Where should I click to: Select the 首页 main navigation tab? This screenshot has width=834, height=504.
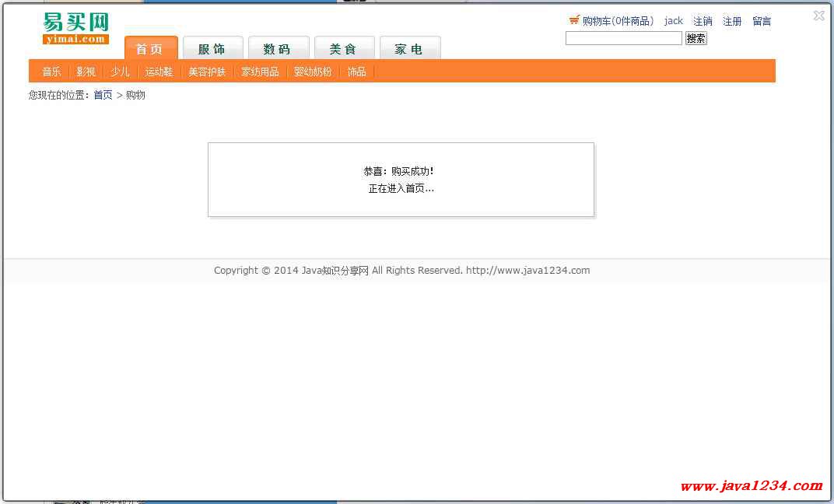(150, 48)
